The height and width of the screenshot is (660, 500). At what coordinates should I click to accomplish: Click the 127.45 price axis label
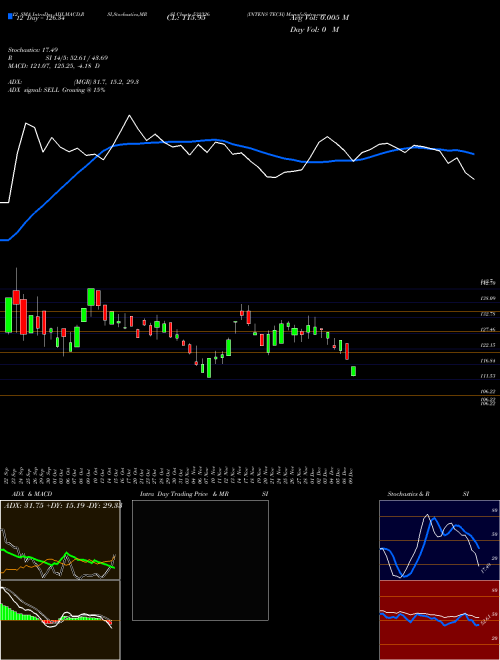[x=488, y=330]
